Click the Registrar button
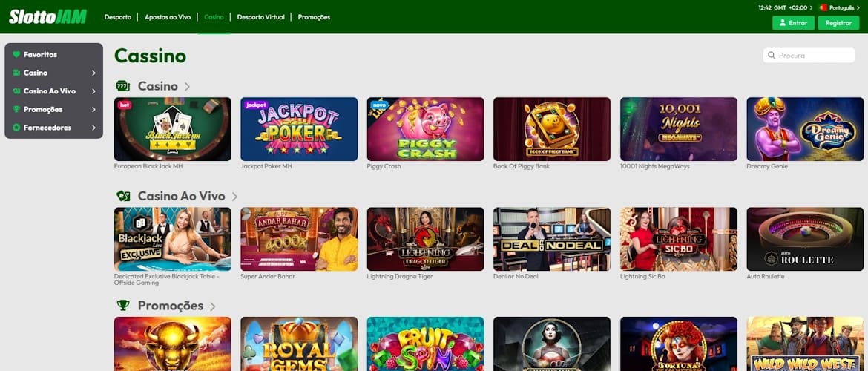 (x=838, y=23)
